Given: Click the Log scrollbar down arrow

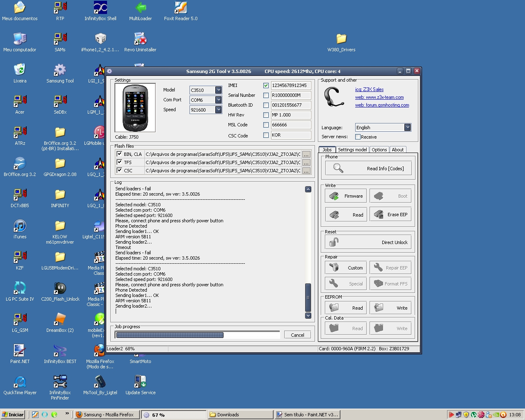Looking at the screenshot, I should [x=308, y=315].
